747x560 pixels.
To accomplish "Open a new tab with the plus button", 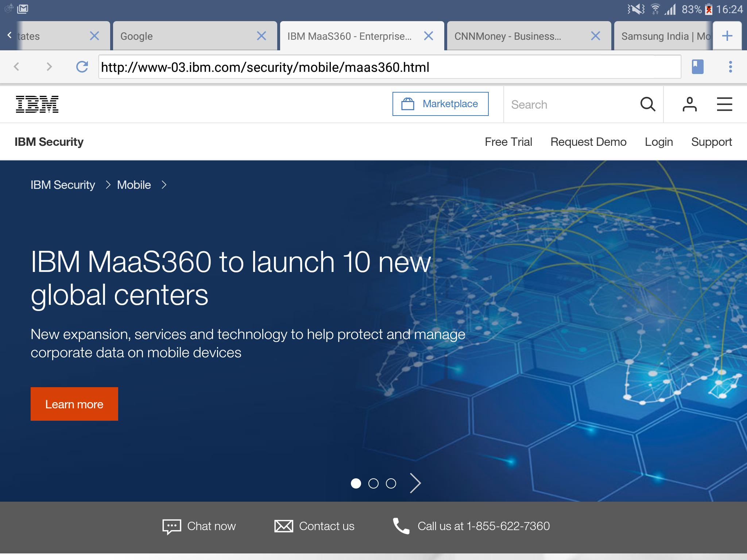I will (x=727, y=36).
